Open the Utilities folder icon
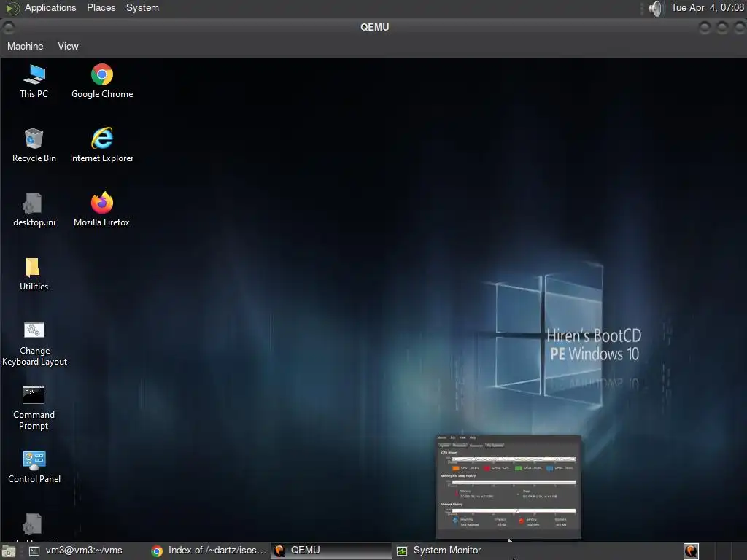The width and height of the screenshot is (747, 560). click(34, 274)
